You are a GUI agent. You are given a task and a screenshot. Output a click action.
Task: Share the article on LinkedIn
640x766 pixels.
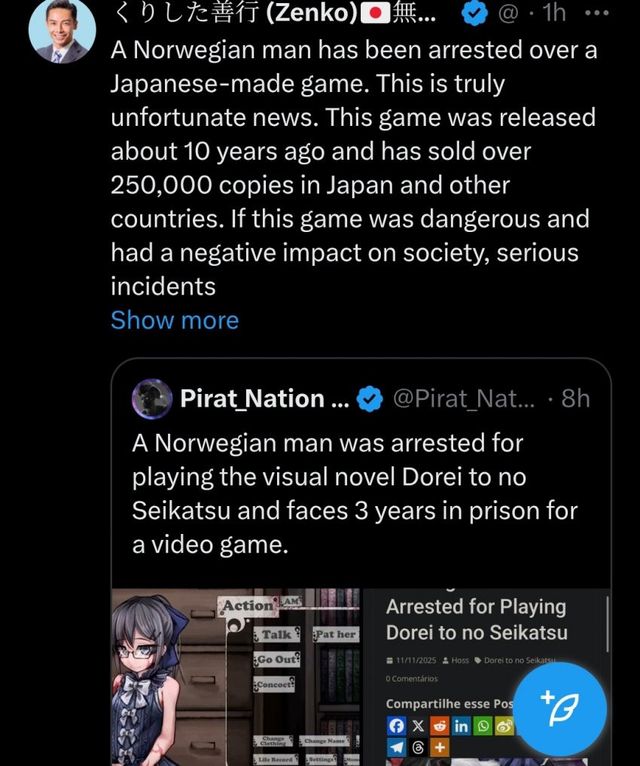click(461, 726)
